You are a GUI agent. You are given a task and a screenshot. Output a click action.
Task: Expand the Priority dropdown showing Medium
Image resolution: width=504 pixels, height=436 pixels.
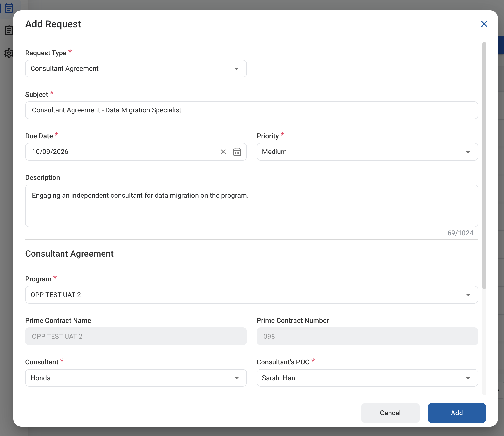(x=367, y=152)
